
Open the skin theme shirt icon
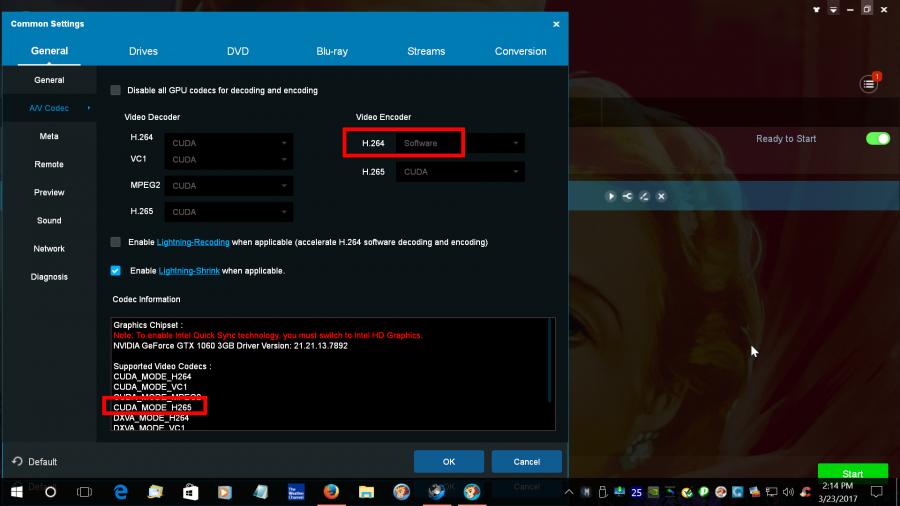[x=816, y=10]
